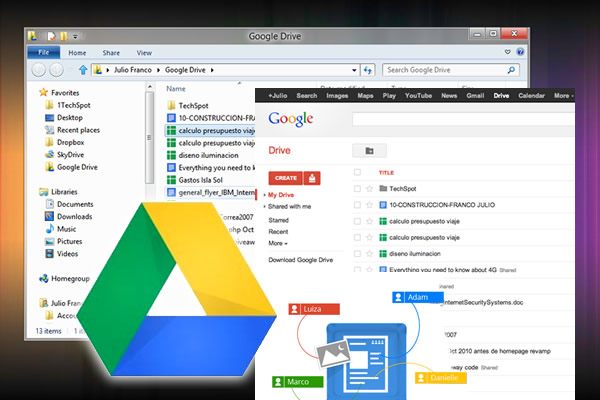Check the box for diseno iluminacion in Drive web
The width and height of the screenshot is (600, 400).
click(x=357, y=253)
